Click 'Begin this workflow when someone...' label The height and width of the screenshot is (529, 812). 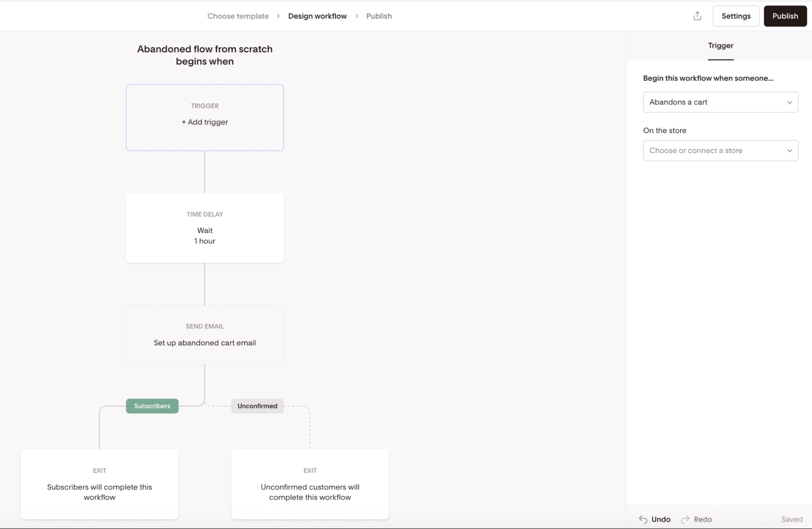[708, 78]
